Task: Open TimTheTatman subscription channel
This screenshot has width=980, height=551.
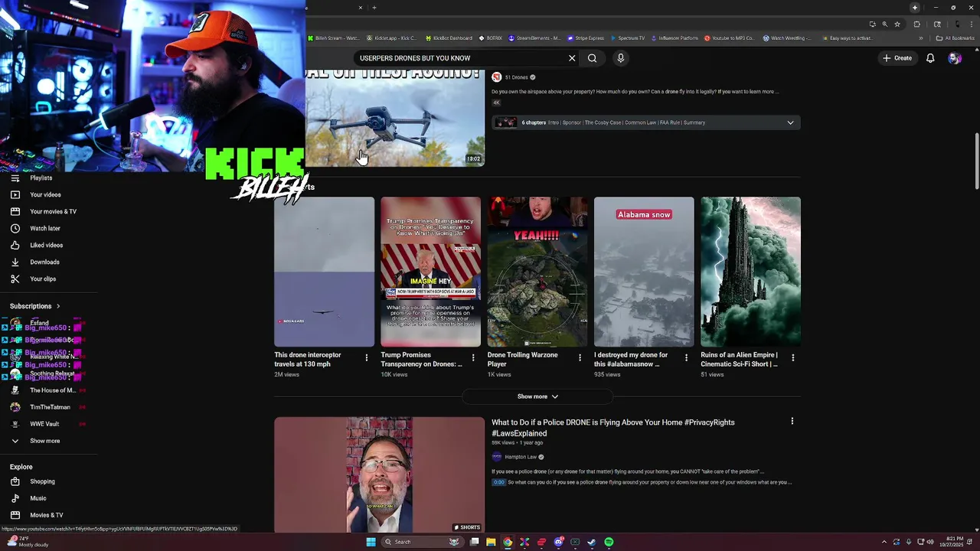Action: click(x=50, y=407)
